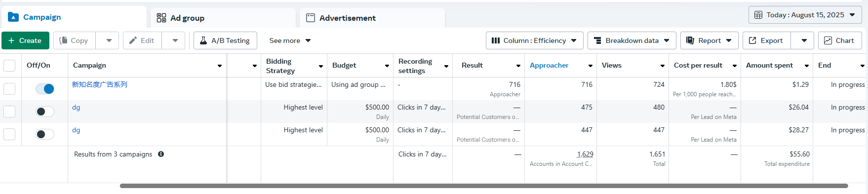Open the dg campaign link with 475 approachers
The height and width of the screenshot is (194, 868).
76,107
